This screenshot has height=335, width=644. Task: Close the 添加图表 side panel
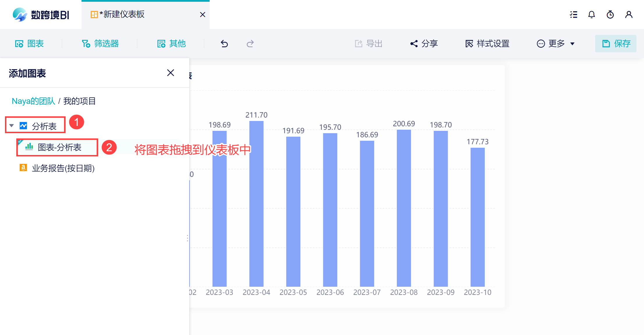[x=171, y=73]
